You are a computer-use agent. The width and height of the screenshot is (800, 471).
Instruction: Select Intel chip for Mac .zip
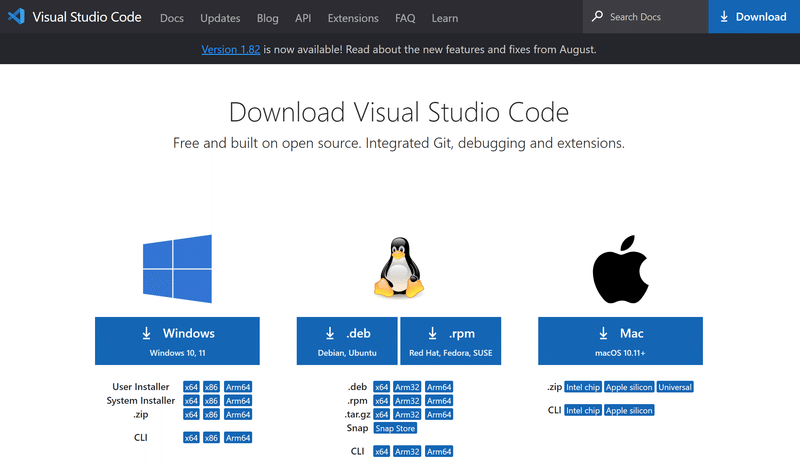coord(583,387)
